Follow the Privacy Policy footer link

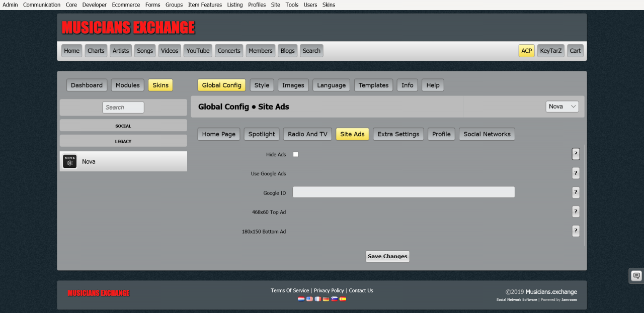pos(329,290)
